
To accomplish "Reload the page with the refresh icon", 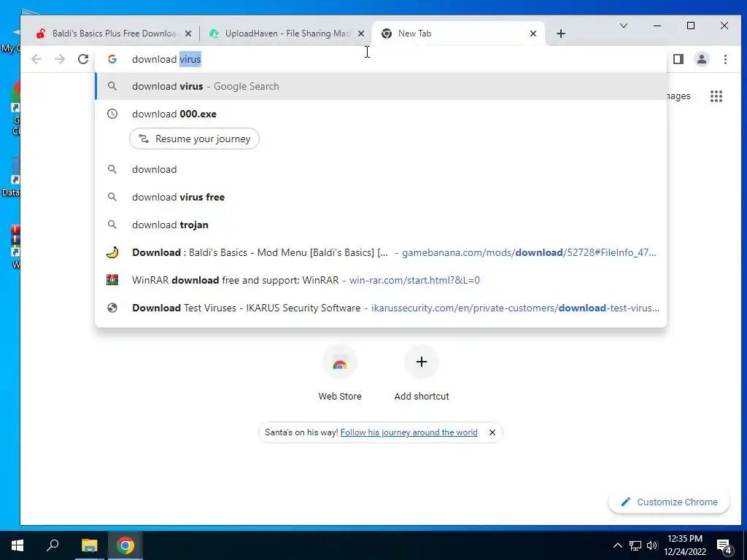I will pyautogui.click(x=83, y=59).
